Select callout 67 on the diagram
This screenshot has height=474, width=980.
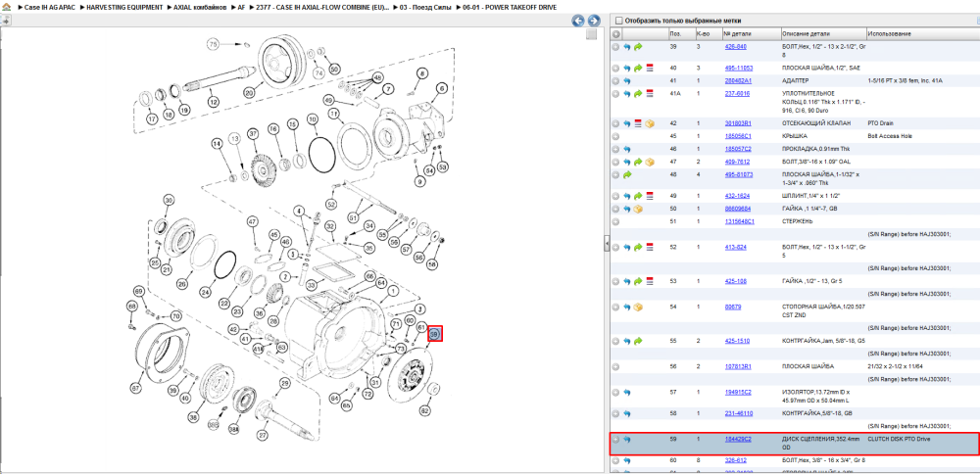135,389
